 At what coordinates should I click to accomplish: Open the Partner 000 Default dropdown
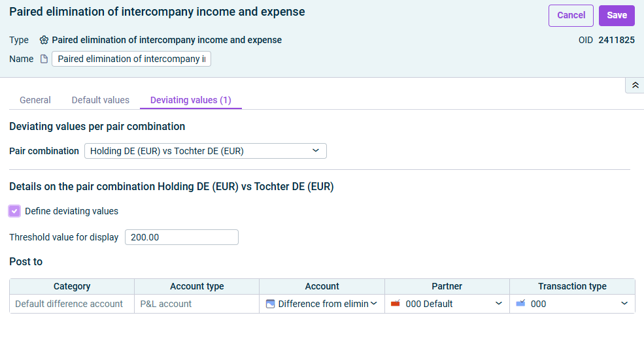click(447, 304)
